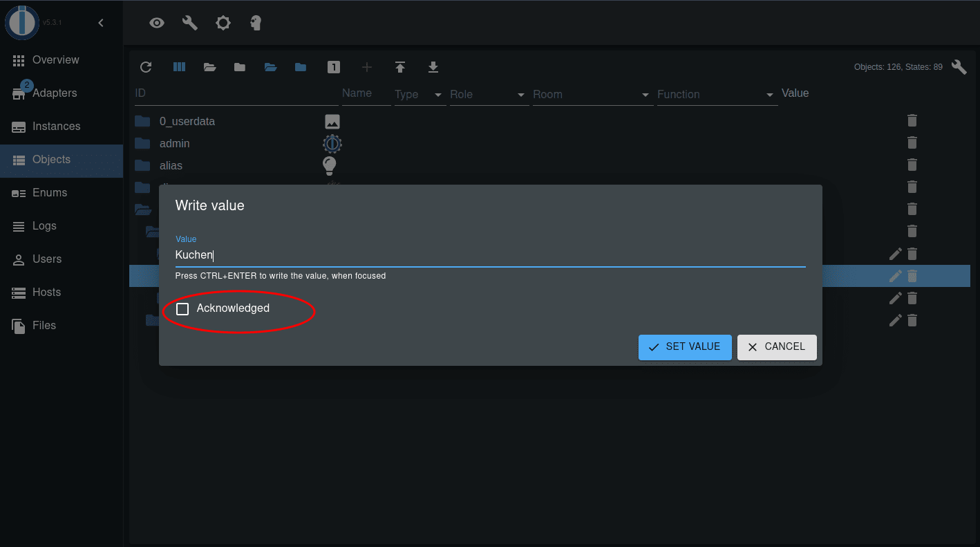Viewport: 980px width, 547px height.
Task: Cancel the Write value dialog
Action: 777,346
